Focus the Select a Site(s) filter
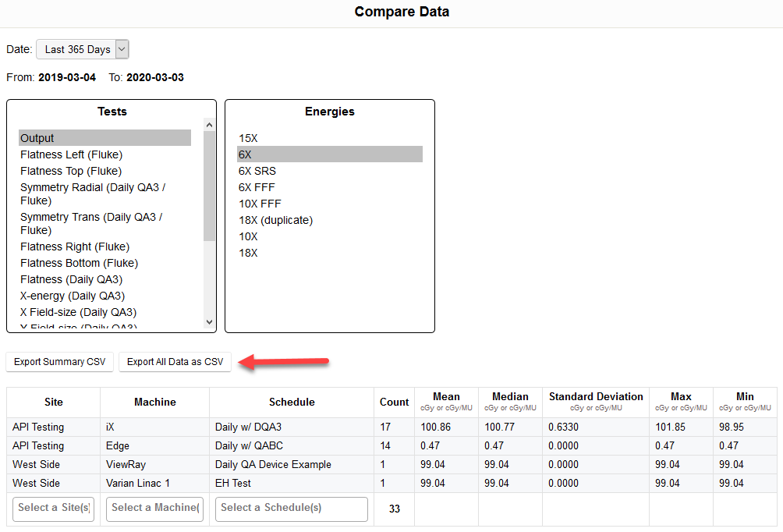Viewport: 783px width, 532px height. click(54, 509)
